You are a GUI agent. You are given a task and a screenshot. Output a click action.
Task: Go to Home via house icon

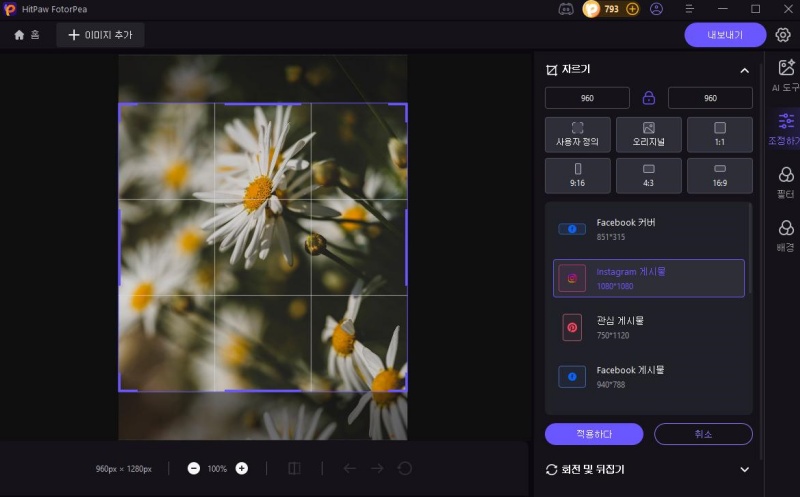tap(19, 35)
